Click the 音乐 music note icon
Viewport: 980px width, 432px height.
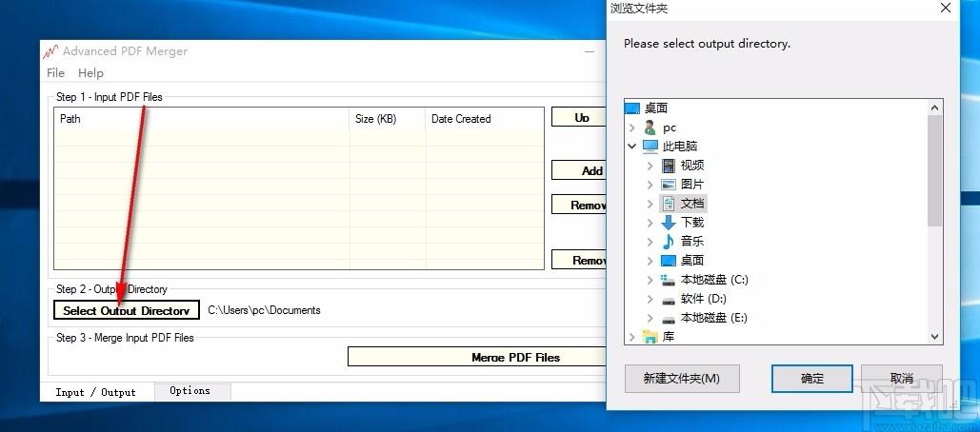(x=669, y=242)
